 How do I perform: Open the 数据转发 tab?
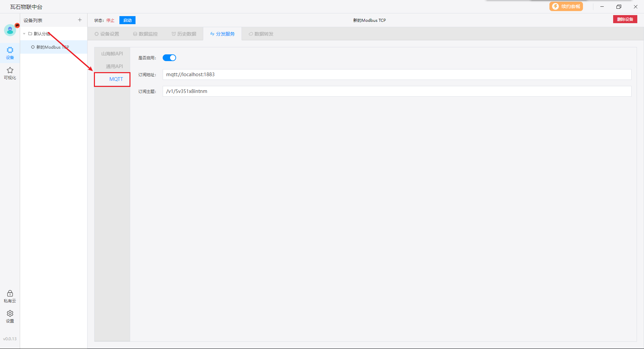click(261, 34)
